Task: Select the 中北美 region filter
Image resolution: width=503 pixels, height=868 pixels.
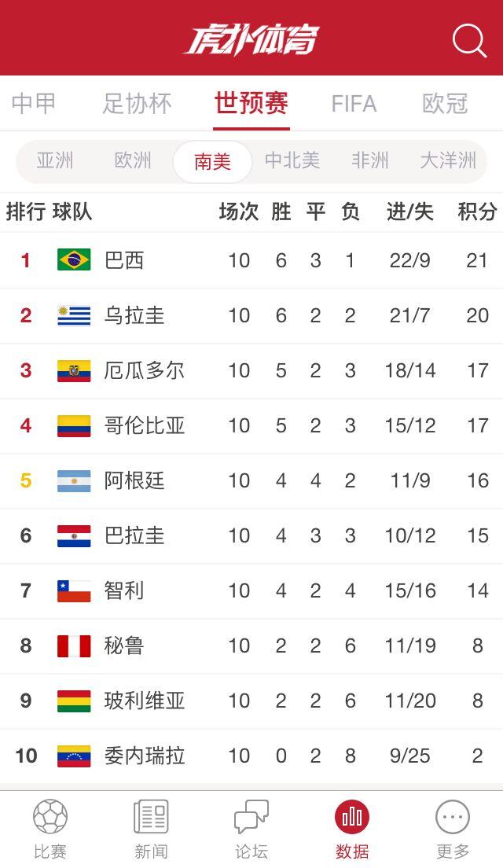Action: (x=292, y=160)
